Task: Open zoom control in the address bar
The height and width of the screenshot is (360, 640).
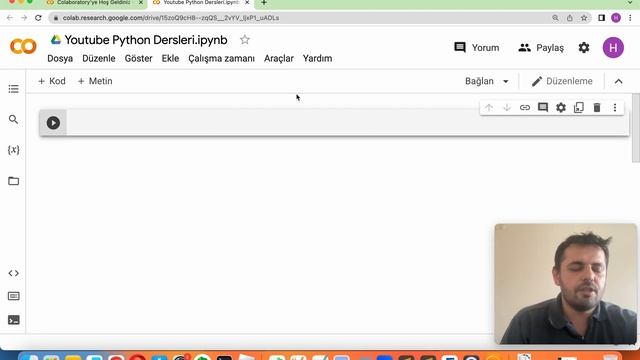Action: click(555, 18)
